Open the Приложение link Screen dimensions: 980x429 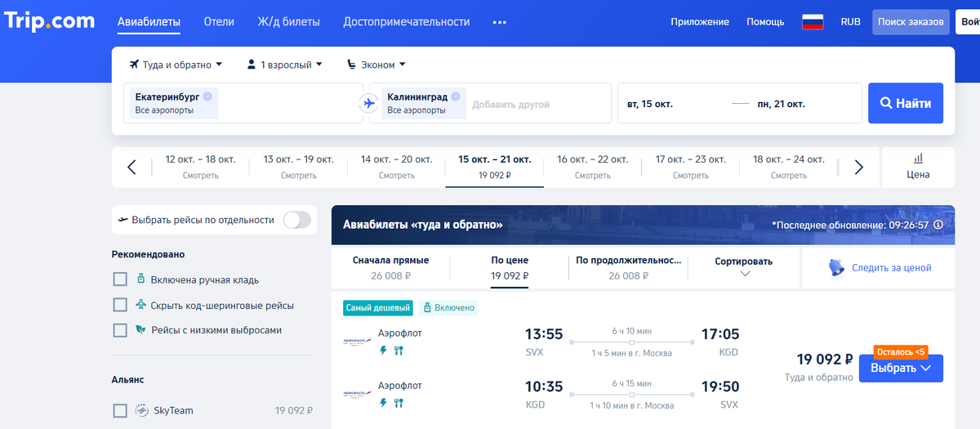coord(700,22)
